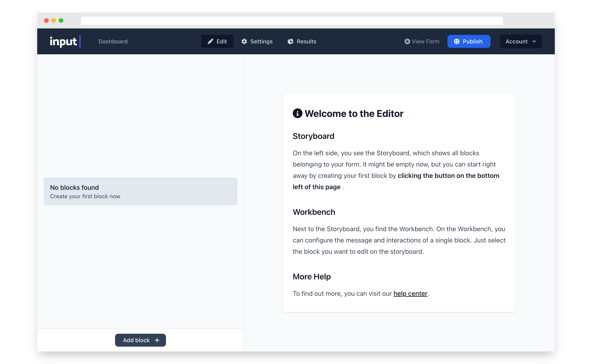Click the pencil icon on Edit
Viewport: 592px width, 364px height.
pyautogui.click(x=210, y=41)
